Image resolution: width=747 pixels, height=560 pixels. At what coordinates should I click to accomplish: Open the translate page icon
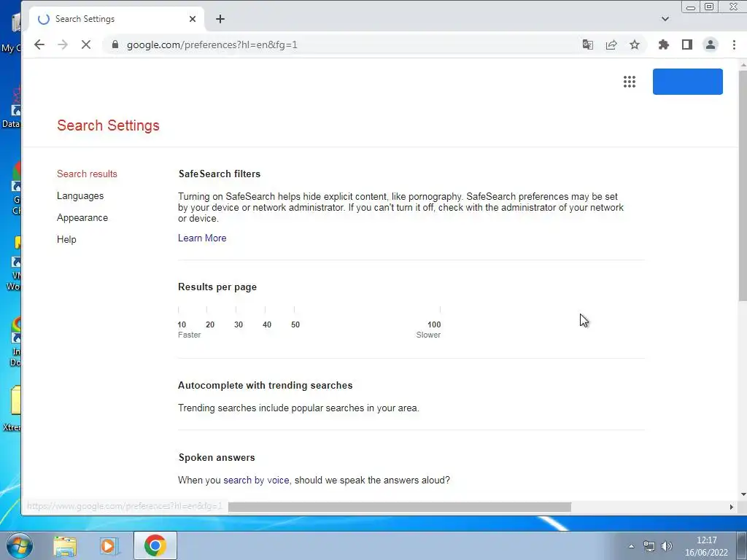pyautogui.click(x=588, y=44)
